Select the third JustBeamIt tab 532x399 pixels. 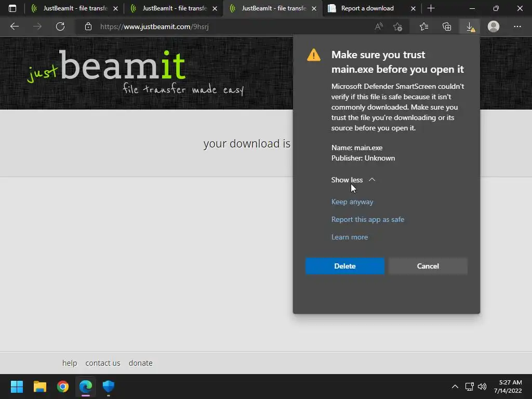coord(273,8)
